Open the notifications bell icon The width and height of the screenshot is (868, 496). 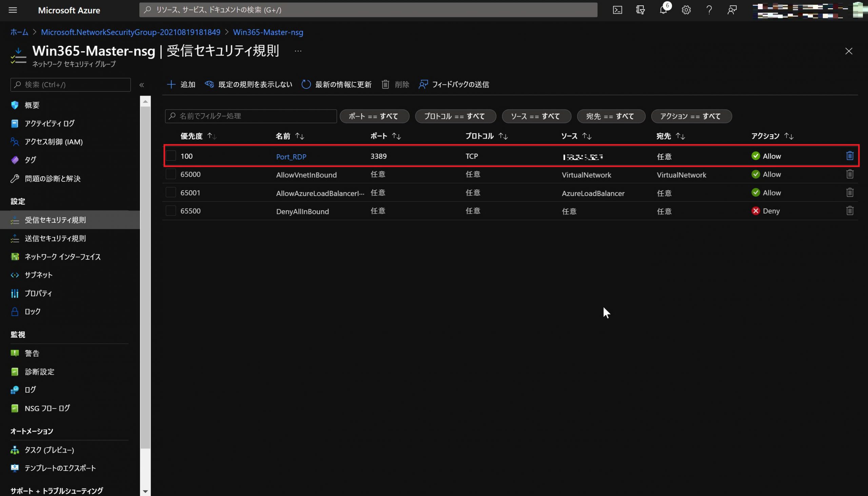(x=663, y=10)
